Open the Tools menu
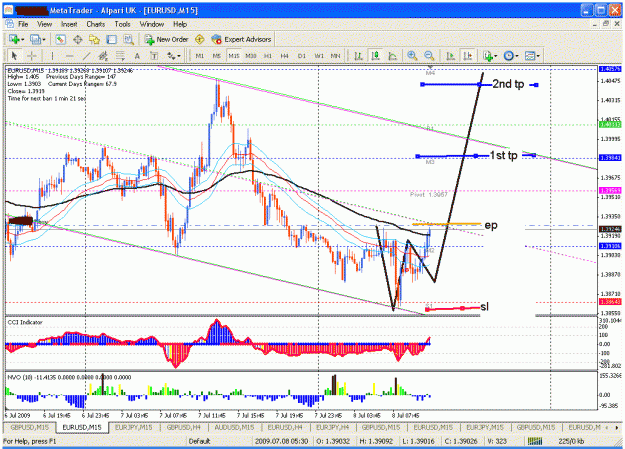 pos(122,24)
